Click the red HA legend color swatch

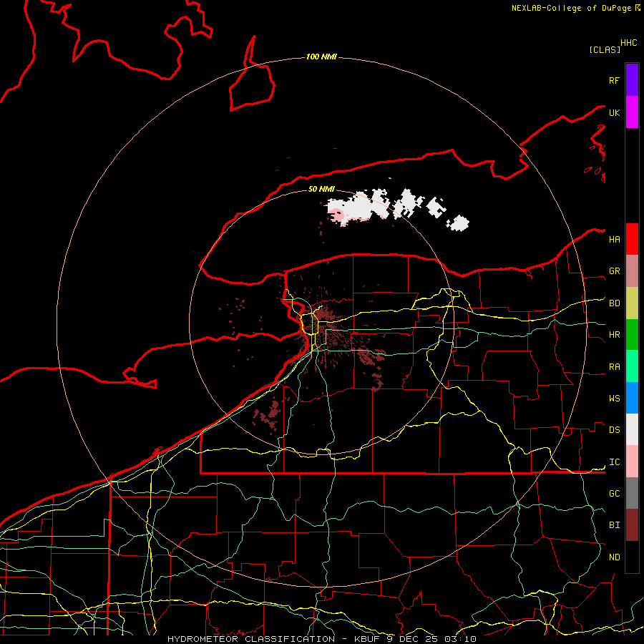(x=632, y=239)
